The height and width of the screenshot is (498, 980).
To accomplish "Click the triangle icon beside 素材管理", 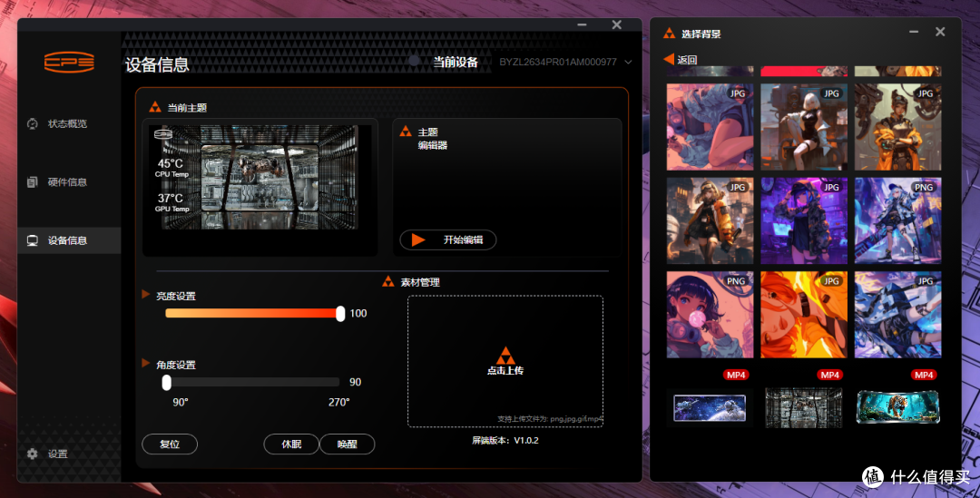I will click(388, 281).
